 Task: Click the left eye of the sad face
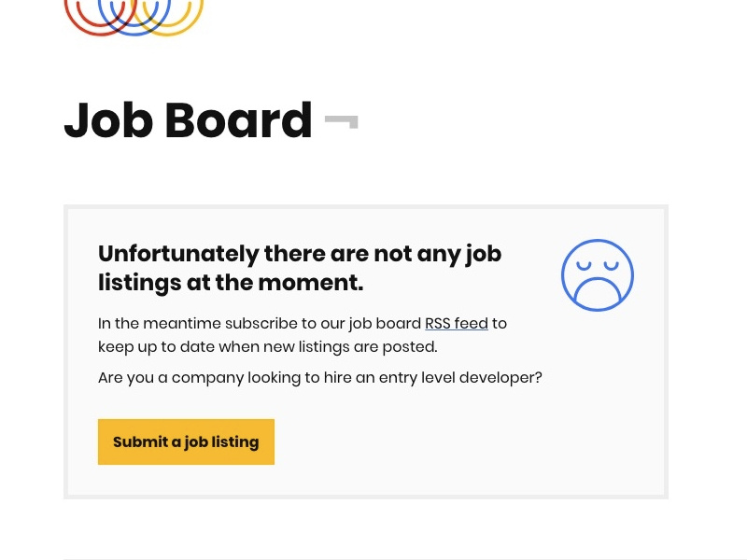[x=584, y=265]
